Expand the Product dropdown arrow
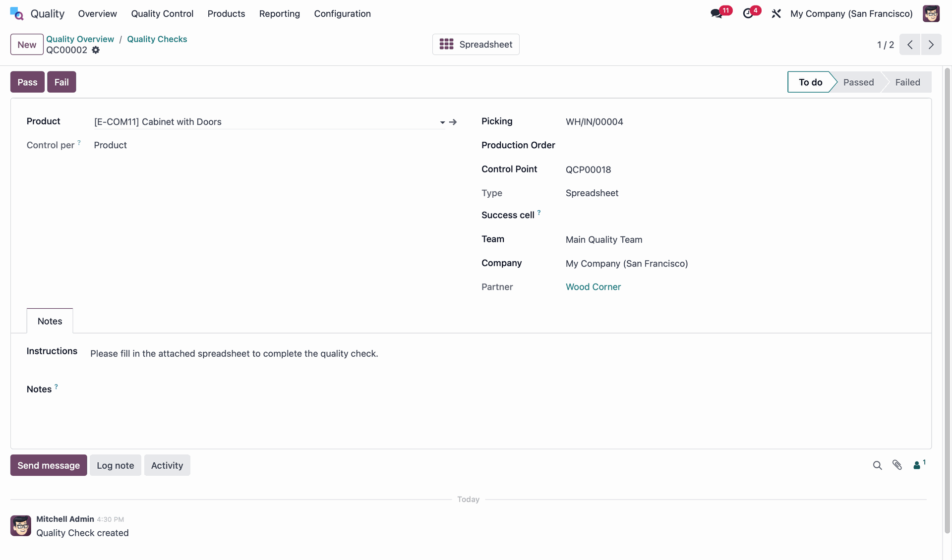Viewport: 952px width, 560px height. [x=442, y=122]
